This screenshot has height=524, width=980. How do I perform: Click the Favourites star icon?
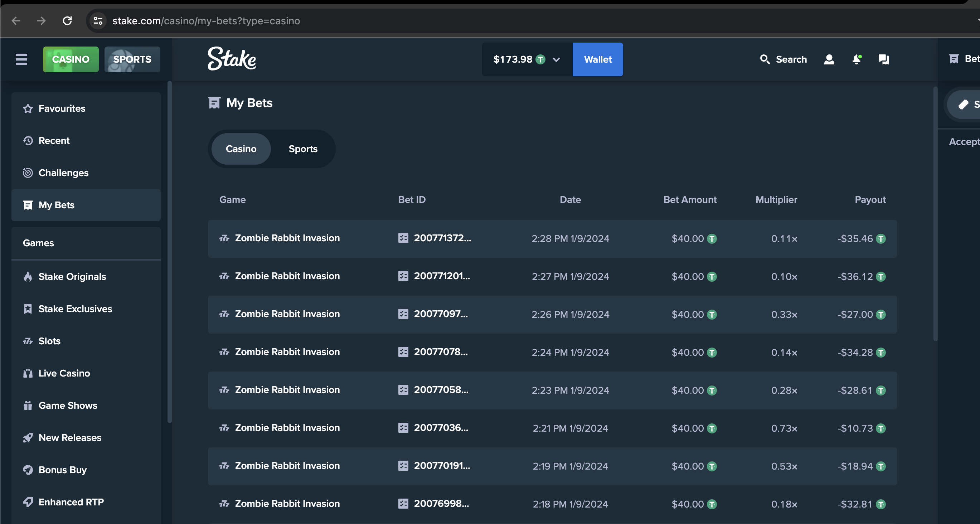(28, 108)
